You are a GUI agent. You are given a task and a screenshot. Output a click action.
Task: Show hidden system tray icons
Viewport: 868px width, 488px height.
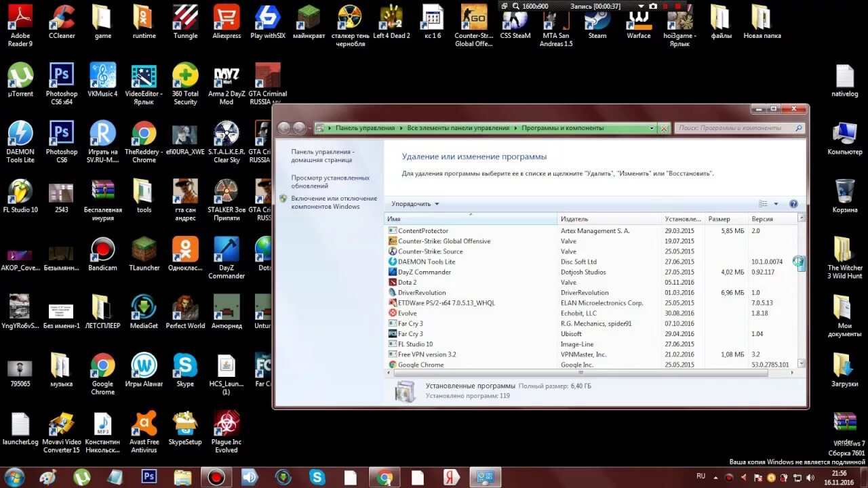(715, 477)
